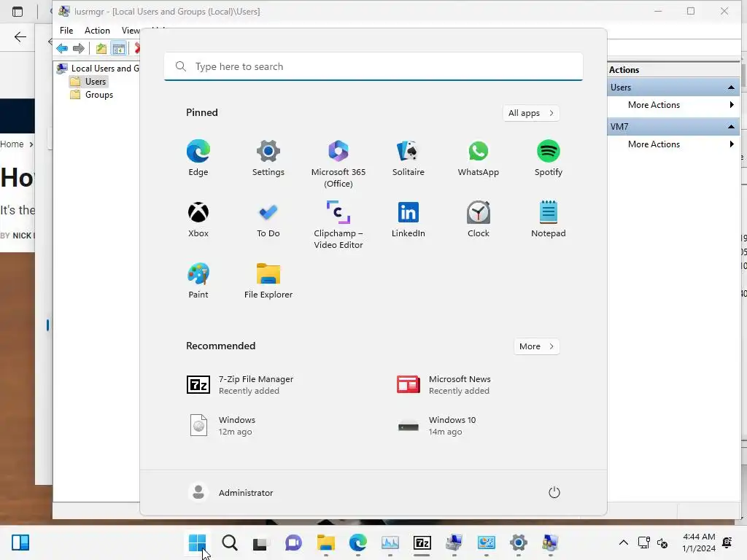
Task: Toggle Show/Hide Console Tree icon
Action: (119, 48)
